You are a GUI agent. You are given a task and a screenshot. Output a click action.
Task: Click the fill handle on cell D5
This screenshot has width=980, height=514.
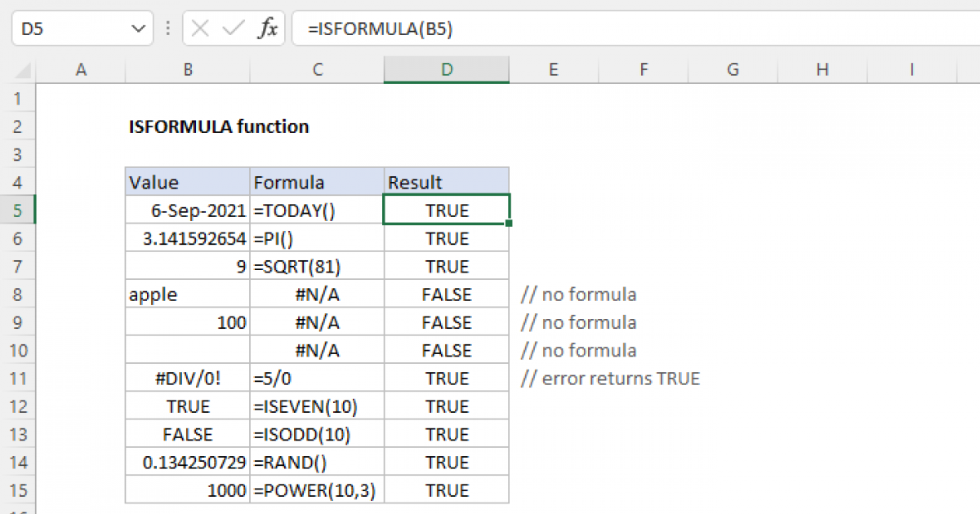509,223
